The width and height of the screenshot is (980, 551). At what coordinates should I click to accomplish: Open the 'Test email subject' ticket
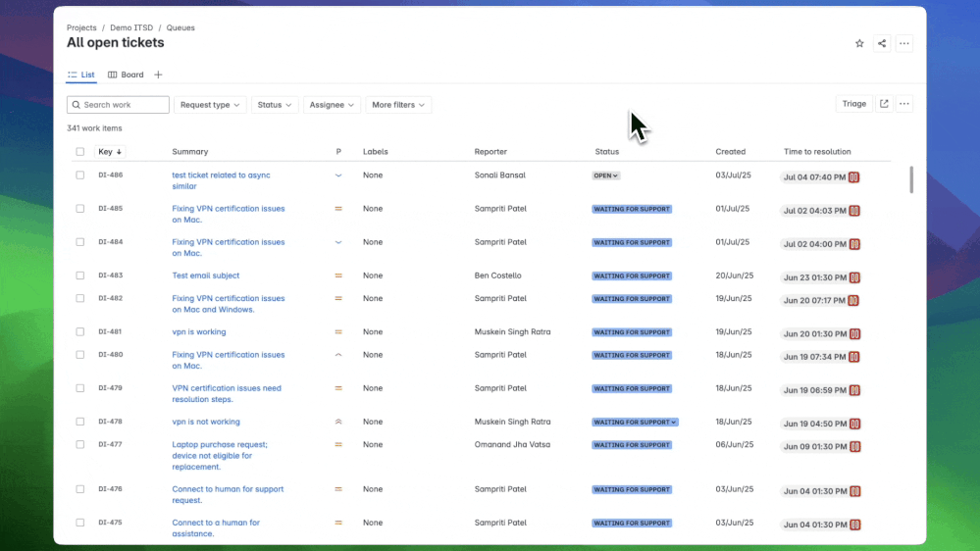206,275
